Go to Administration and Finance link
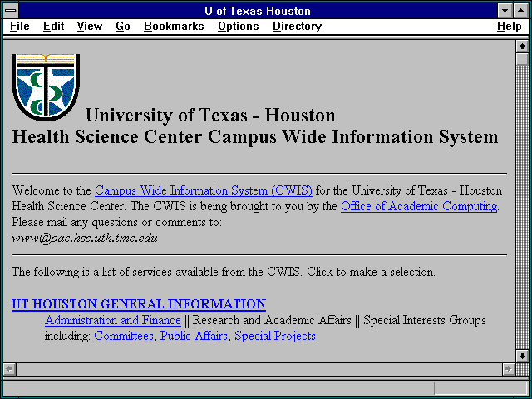This screenshot has width=532, height=399. (x=113, y=320)
